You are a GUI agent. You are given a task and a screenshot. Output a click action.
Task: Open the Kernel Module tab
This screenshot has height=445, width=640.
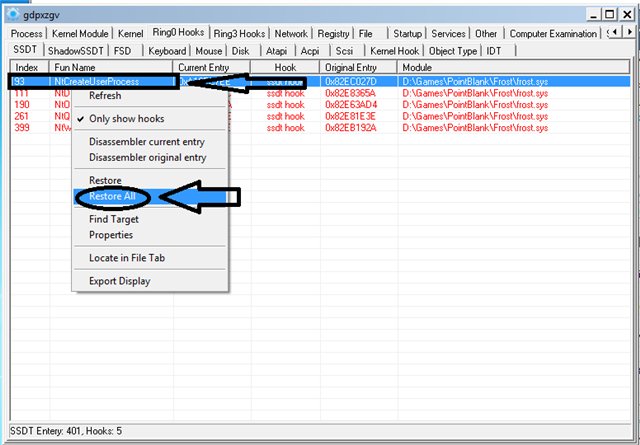click(x=82, y=34)
